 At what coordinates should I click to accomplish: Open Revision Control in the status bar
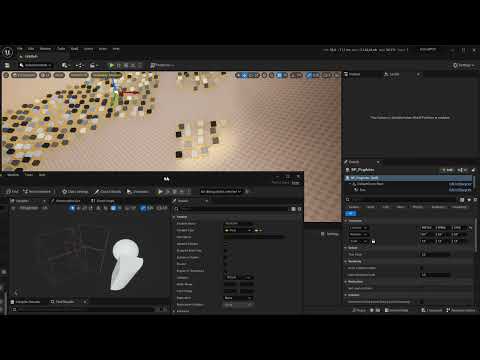tap(461, 310)
